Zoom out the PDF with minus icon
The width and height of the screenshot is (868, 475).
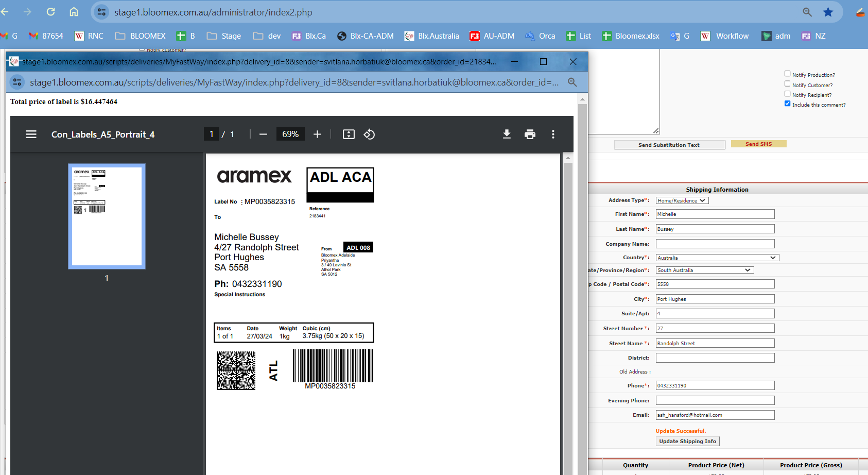pyautogui.click(x=263, y=134)
